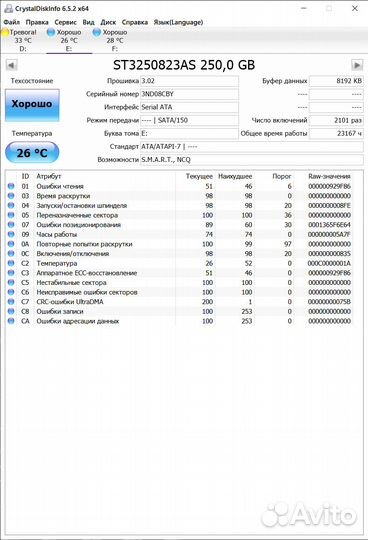Click status dot for Неисправимые ошибки секторов
The height and width of the screenshot is (540, 368).
tap(11, 292)
